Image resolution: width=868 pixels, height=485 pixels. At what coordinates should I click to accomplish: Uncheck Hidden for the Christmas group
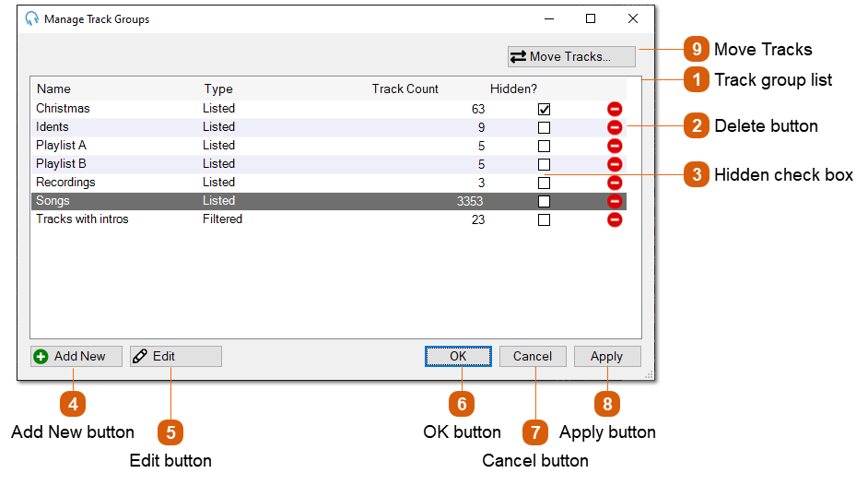click(545, 110)
